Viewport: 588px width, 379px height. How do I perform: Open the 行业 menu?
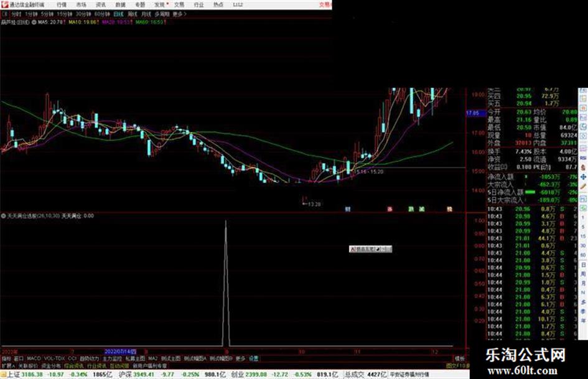(198, 5)
